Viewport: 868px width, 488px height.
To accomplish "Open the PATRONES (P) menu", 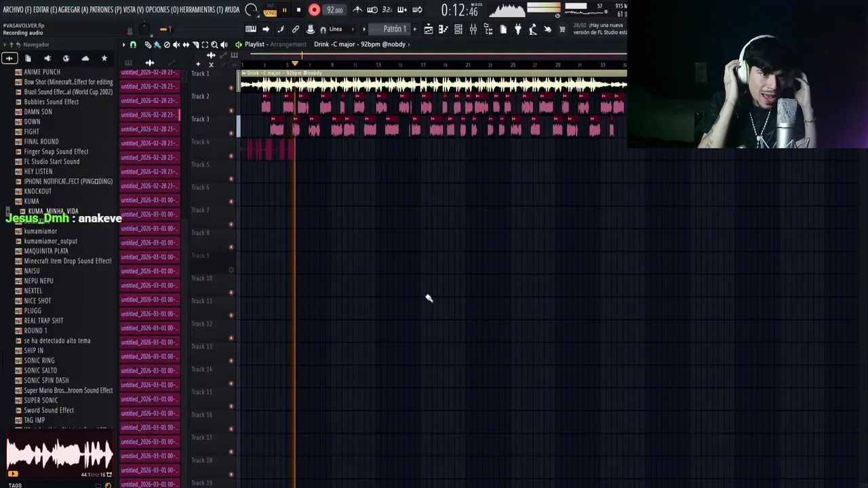I will [105, 9].
